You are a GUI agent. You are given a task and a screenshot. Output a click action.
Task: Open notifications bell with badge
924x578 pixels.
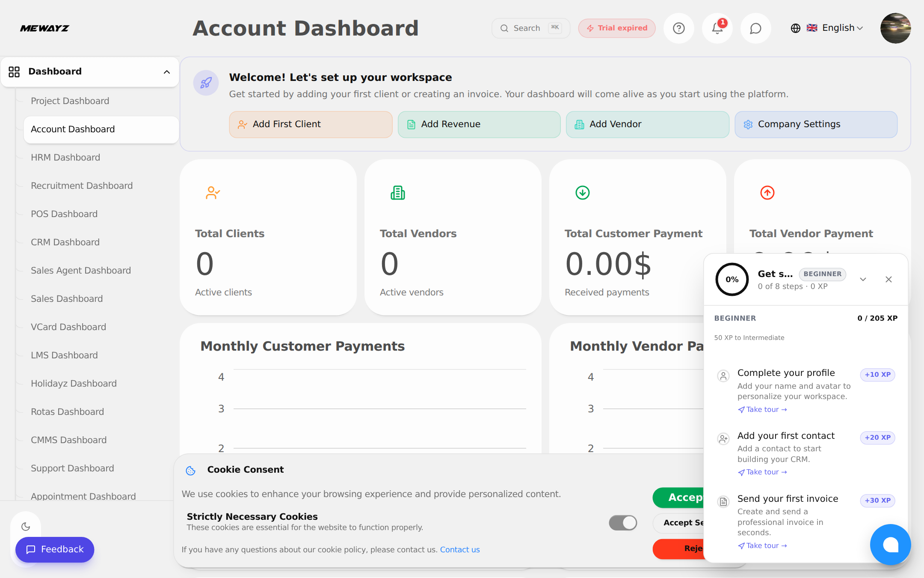tap(717, 28)
